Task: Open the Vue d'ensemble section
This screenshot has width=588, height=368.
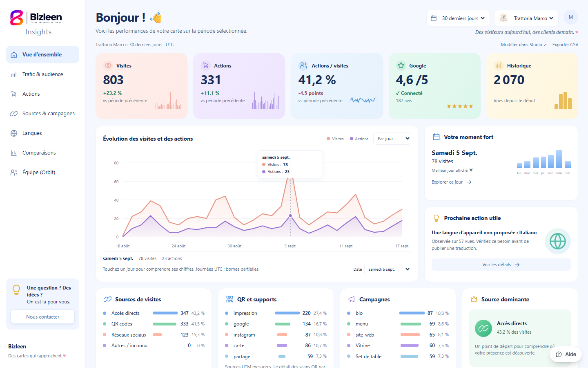Action: tap(42, 55)
